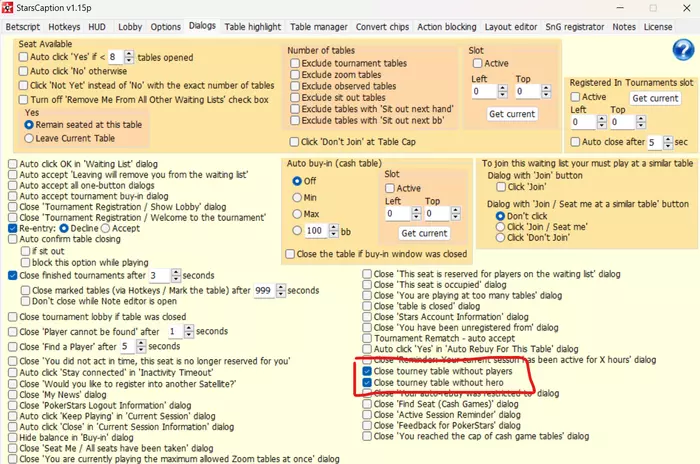Activate the Seat Available Slot checkbox
700x464 pixels.
point(477,63)
